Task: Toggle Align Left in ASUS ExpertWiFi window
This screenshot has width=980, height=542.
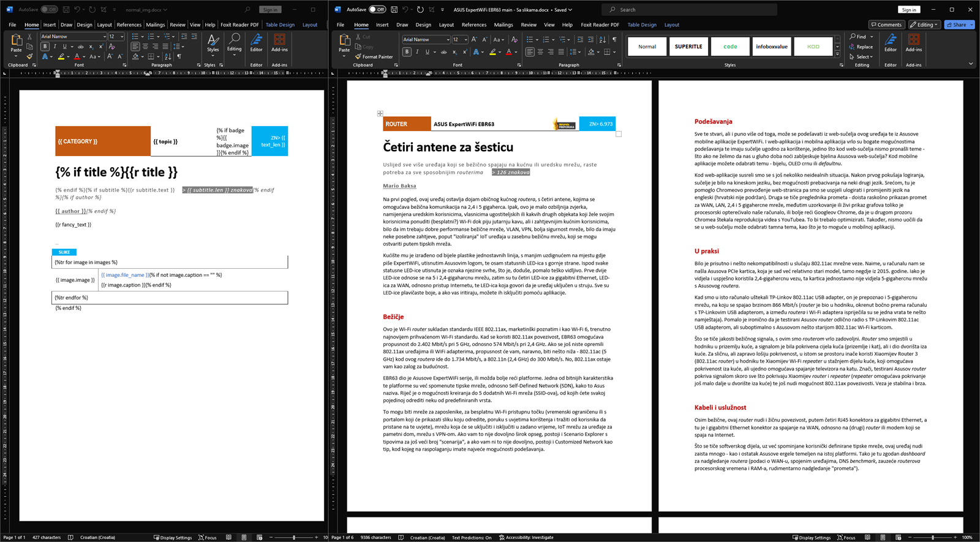Action: click(530, 52)
